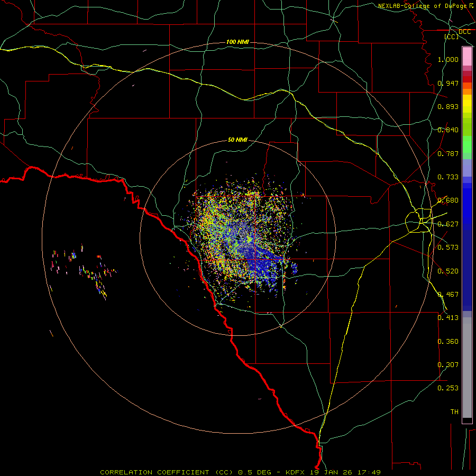Select the 0.733 scale value

click(448, 177)
